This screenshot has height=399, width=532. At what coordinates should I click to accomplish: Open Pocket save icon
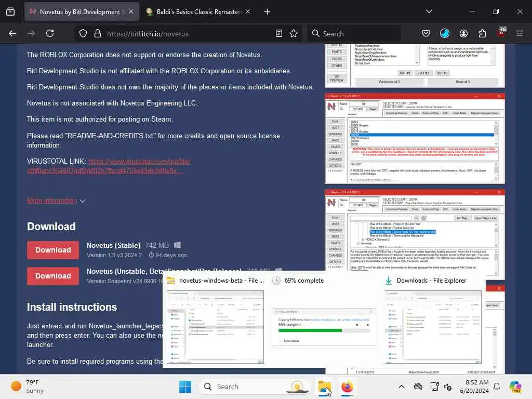[x=426, y=34]
